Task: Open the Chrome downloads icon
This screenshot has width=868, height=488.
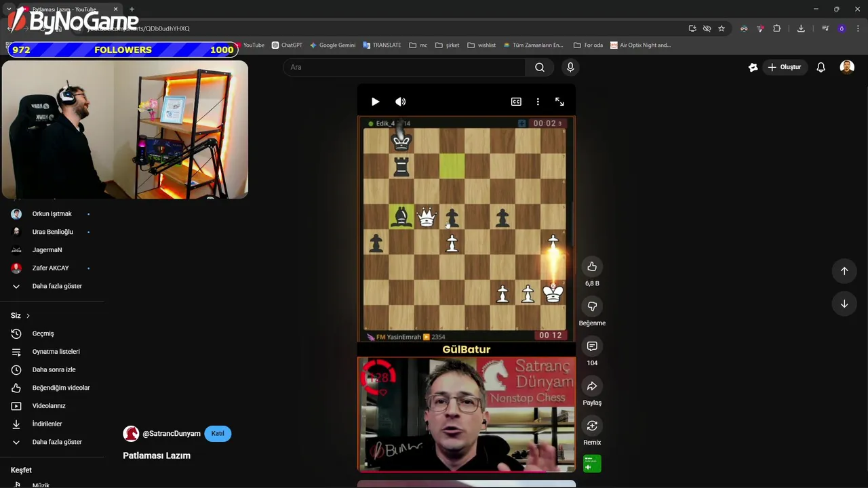Action: point(801,28)
